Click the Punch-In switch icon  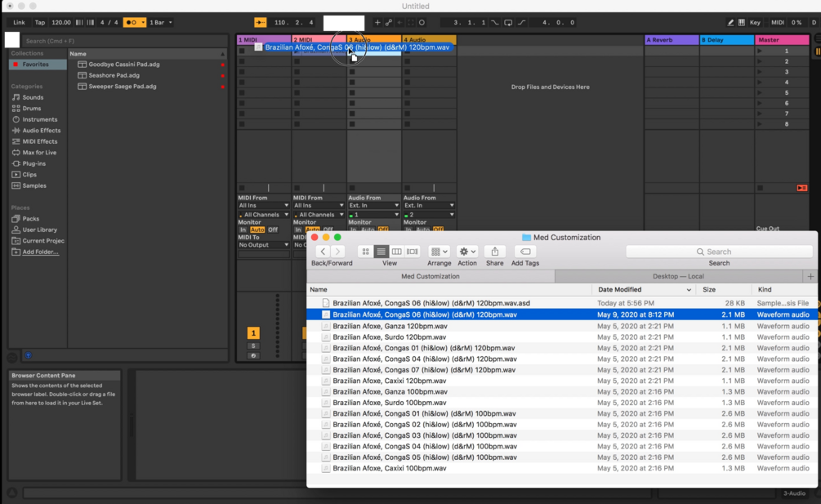pyautogui.click(x=495, y=23)
